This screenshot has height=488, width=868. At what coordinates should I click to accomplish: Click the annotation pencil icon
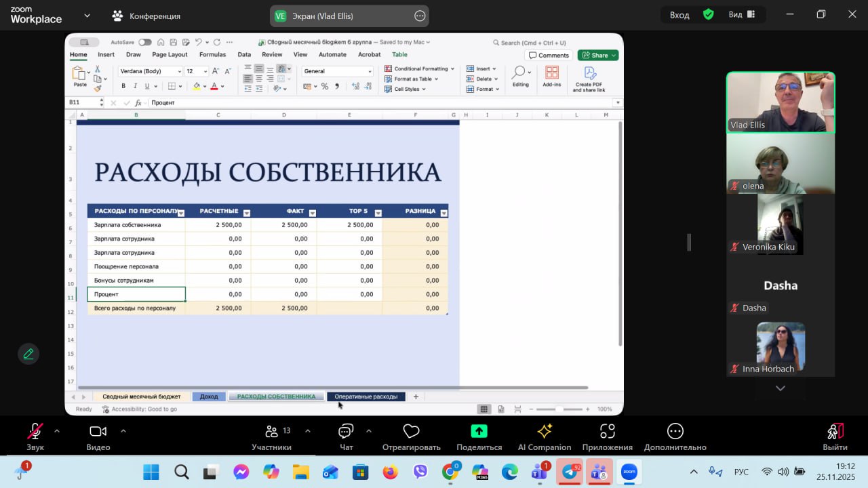click(x=28, y=354)
